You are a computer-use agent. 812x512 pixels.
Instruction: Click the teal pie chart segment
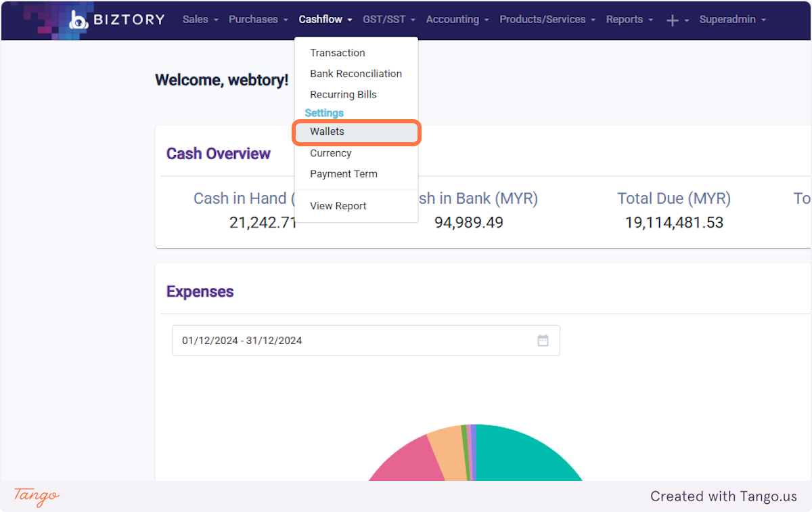click(521, 457)
